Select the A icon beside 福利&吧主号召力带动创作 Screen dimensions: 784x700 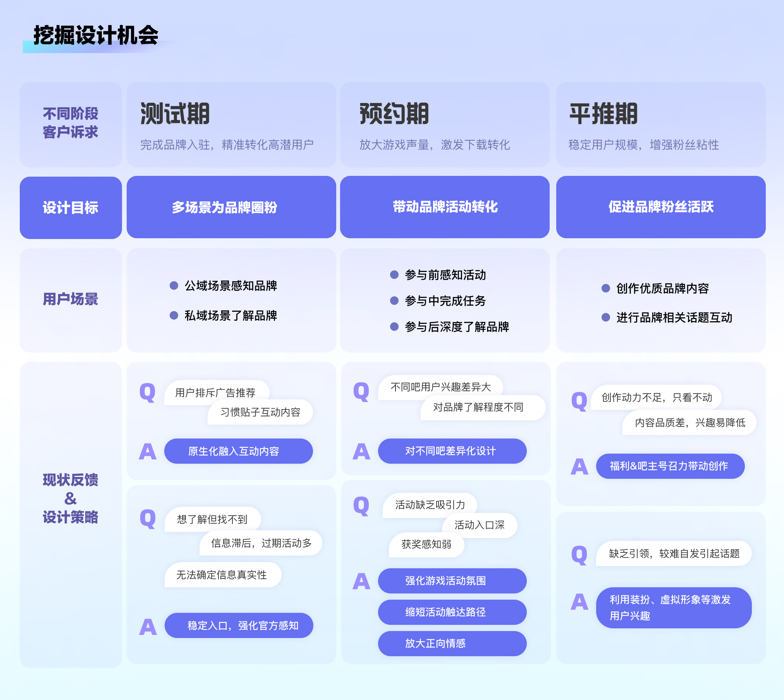pyautogui.click(x=579, y=466)
